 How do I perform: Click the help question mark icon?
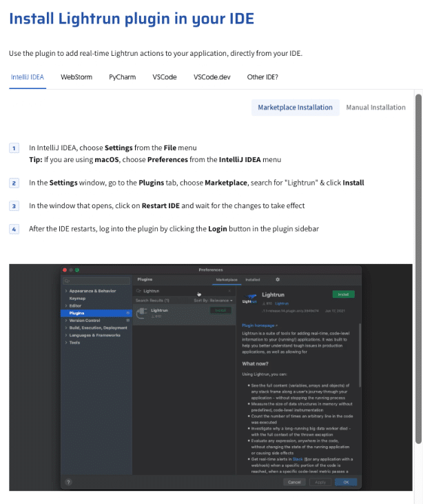point(68,482)
